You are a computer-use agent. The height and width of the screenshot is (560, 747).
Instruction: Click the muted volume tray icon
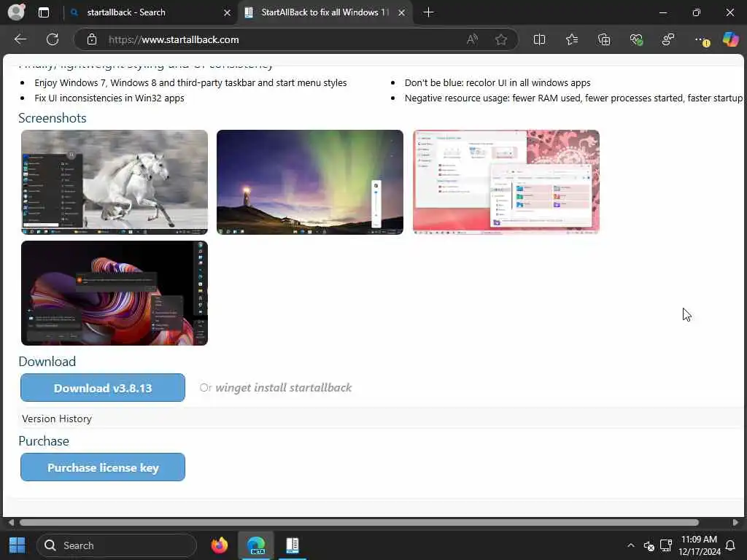click(649, 545)
